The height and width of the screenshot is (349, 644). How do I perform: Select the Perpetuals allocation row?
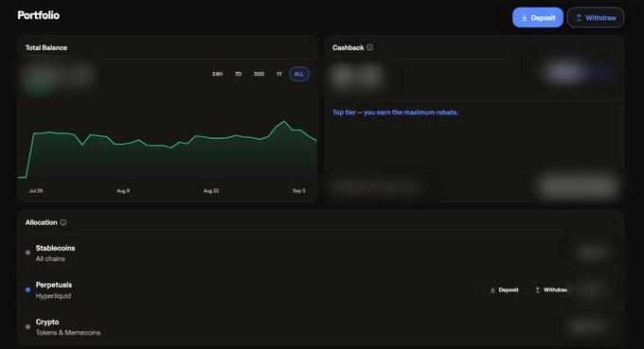point(321,290)
